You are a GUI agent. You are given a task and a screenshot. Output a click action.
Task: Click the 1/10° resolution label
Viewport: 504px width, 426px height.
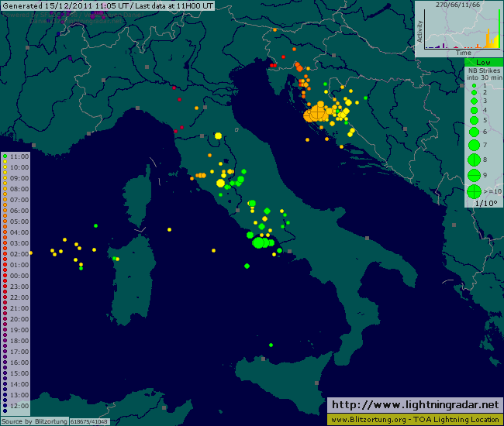click(486, 203)
